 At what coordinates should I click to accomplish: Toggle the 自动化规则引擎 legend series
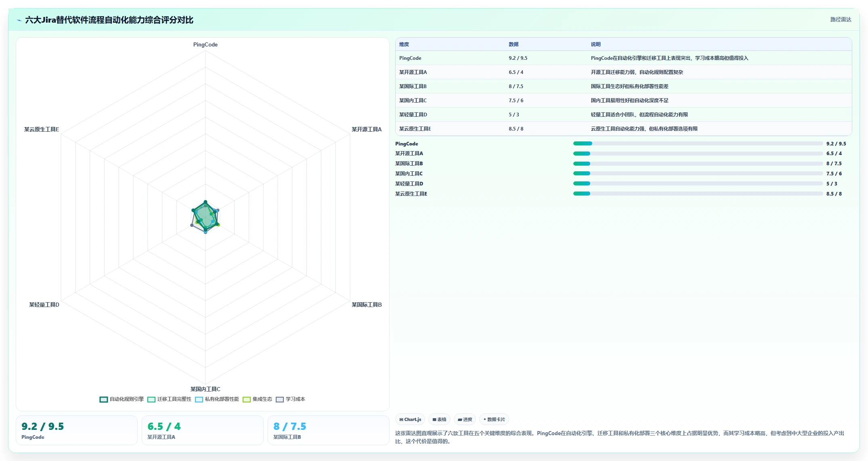pos(122,399)
